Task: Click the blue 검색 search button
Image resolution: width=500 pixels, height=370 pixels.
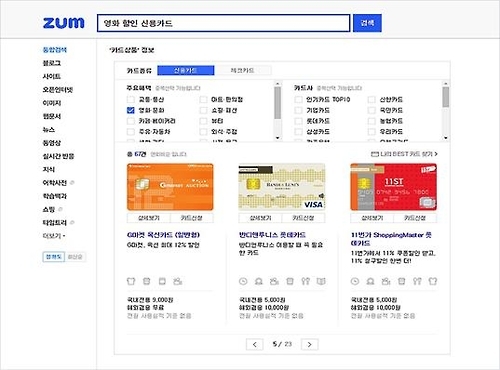Action: click(367, 23)
